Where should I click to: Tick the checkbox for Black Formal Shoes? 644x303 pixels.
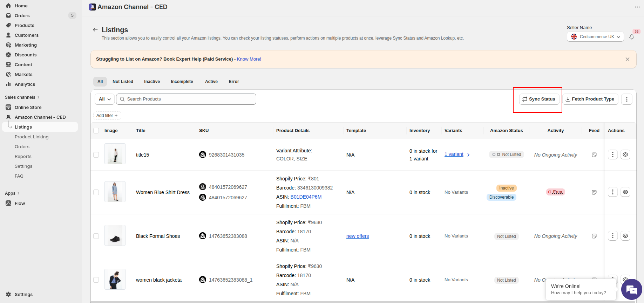(96, 236)
